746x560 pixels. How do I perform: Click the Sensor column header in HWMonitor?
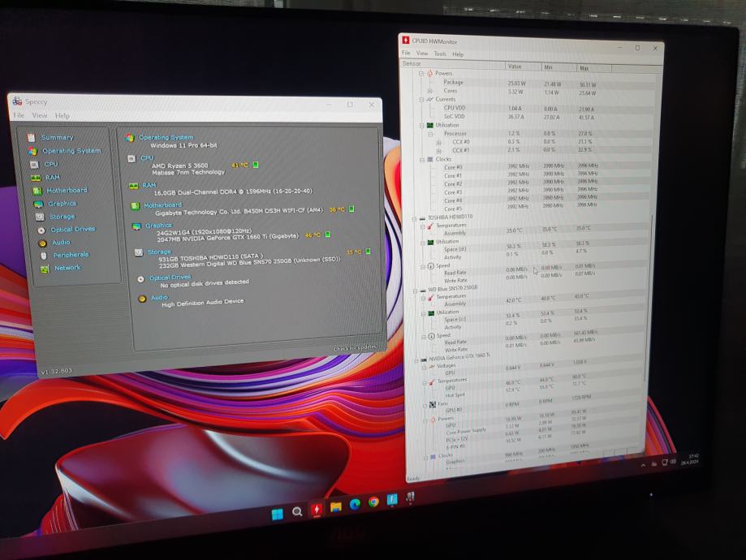(452, 64)
